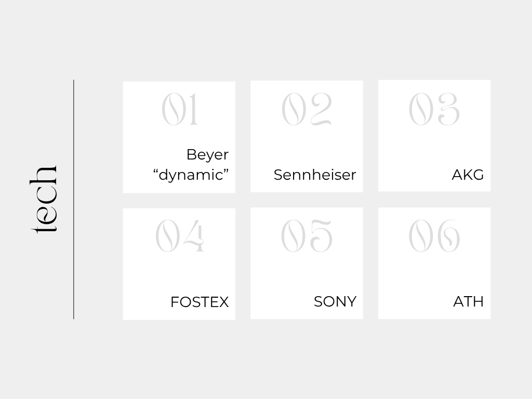Image resolution: width=532 pixels, height=399 pixels.
Task: Select the Sennheiser text label
Action: click(315, 175)
